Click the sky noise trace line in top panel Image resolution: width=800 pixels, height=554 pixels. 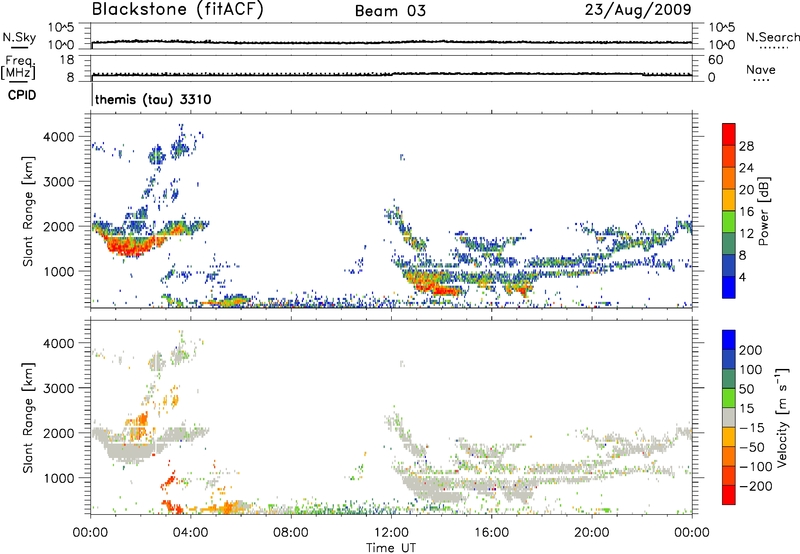[x=391, y=42]
